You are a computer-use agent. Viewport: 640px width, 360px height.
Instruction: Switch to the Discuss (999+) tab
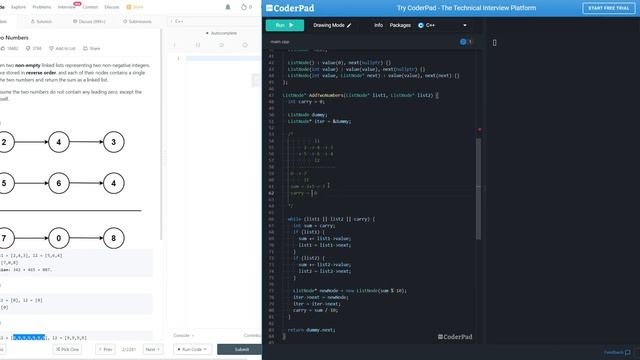tap(89, 21)
